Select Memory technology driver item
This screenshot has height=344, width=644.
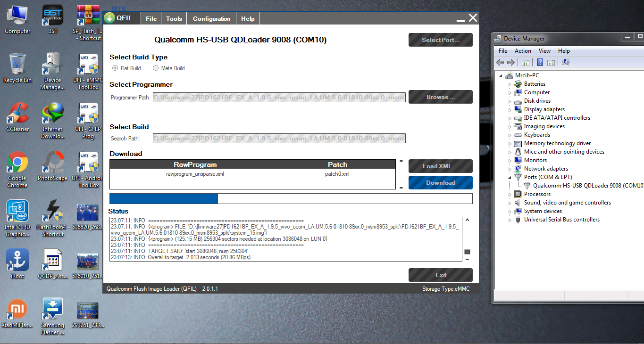click(557, 143)
